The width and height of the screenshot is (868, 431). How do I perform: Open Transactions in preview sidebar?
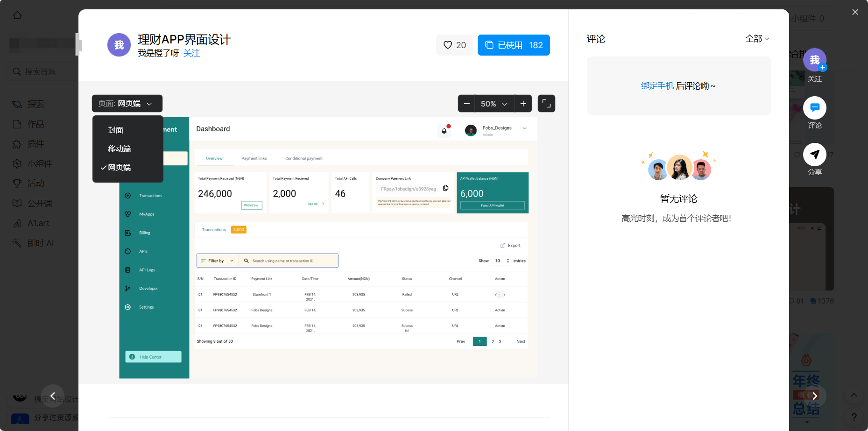click(x=144, y=196)
